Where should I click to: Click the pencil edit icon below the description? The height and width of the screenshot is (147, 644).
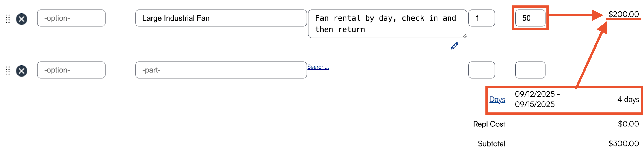(454, 46)
